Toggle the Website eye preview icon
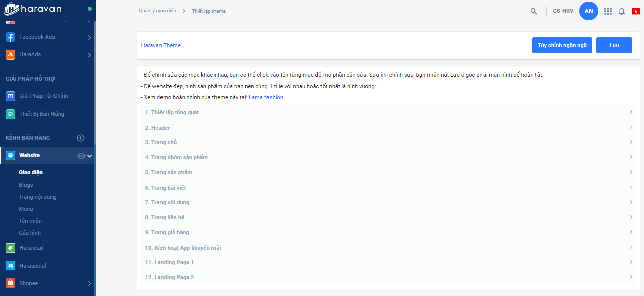644x296 pixels. (x=81, y=156)
